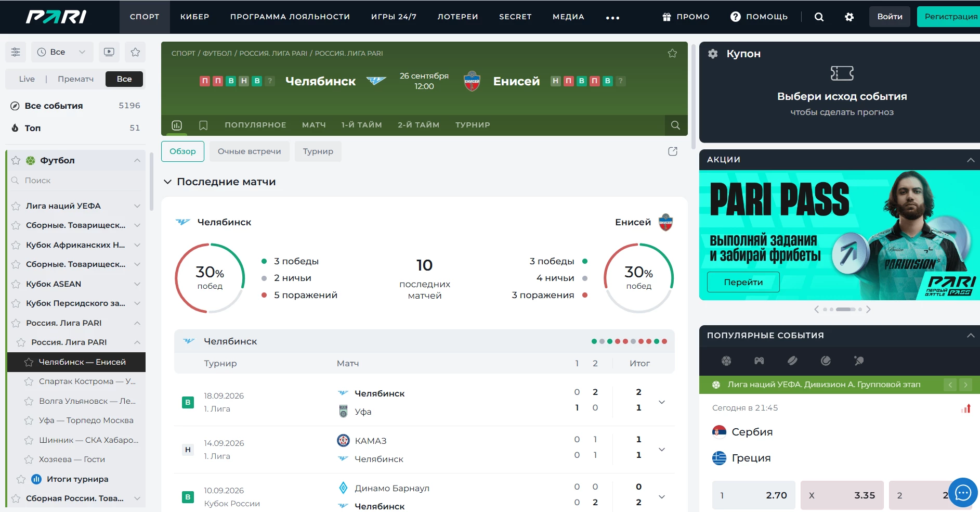This screenshot has height=512, width=980.
Task: Select esports gamepad icon in popular events
Action: point(759,361)
